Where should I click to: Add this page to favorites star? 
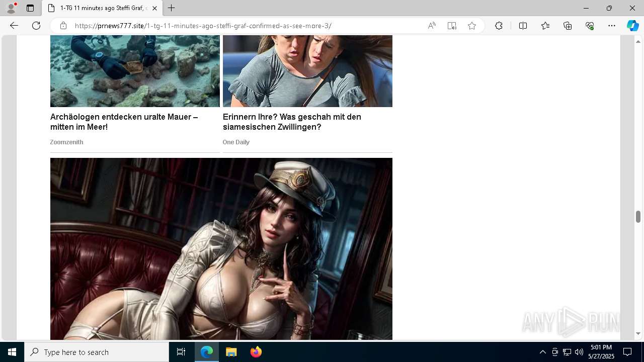point(472,26)
